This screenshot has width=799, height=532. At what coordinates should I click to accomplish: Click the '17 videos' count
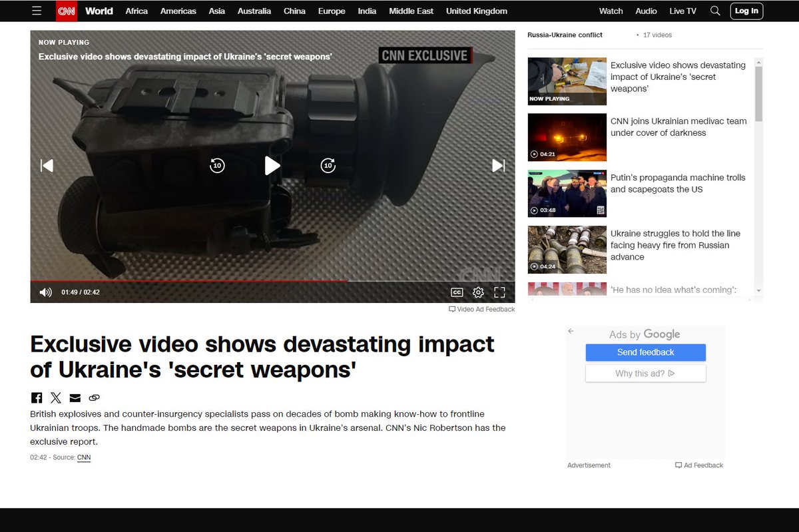pos(658,35)
